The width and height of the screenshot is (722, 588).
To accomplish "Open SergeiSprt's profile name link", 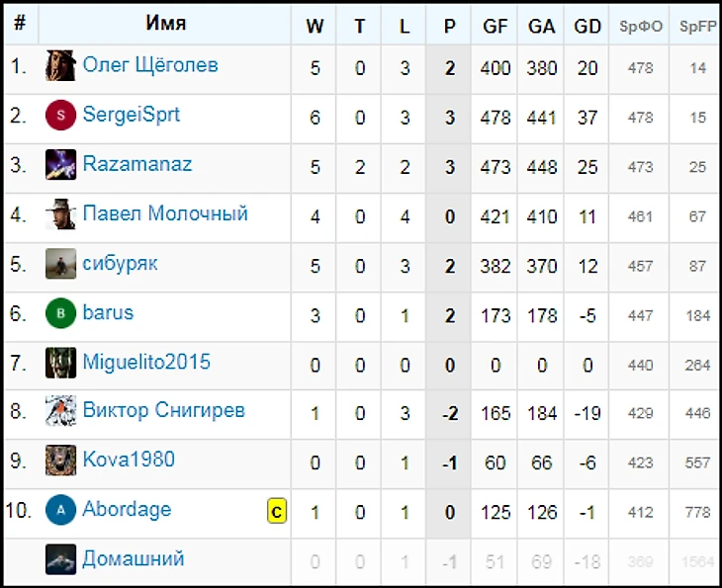I will pyautogui.click(x=132, y=116).
